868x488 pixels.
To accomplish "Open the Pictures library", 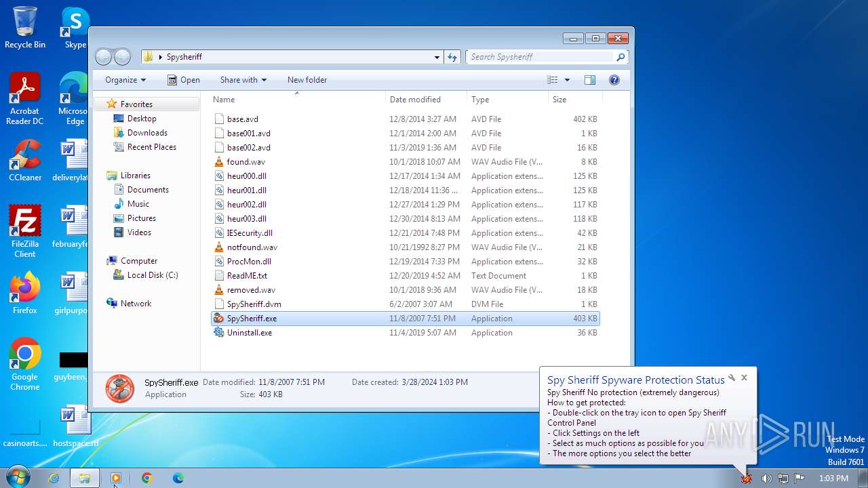I will click(141, 218).
